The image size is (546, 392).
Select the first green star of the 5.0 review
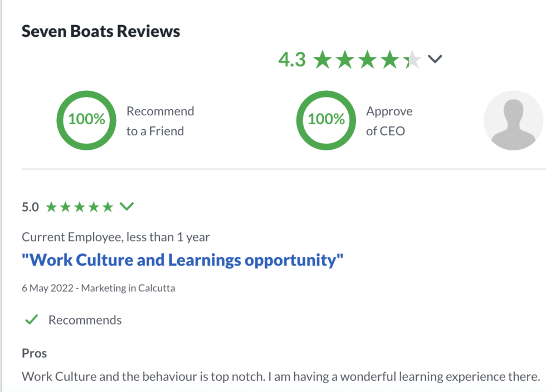50,207
